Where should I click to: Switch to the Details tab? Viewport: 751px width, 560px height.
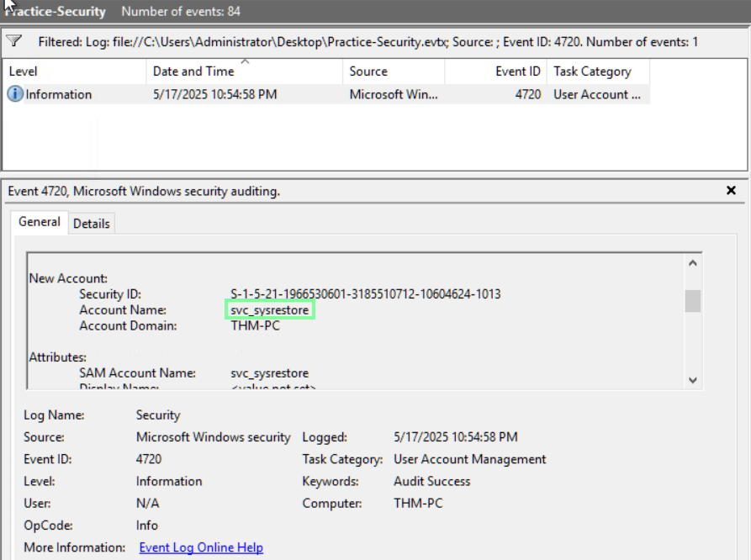point(91,223)
